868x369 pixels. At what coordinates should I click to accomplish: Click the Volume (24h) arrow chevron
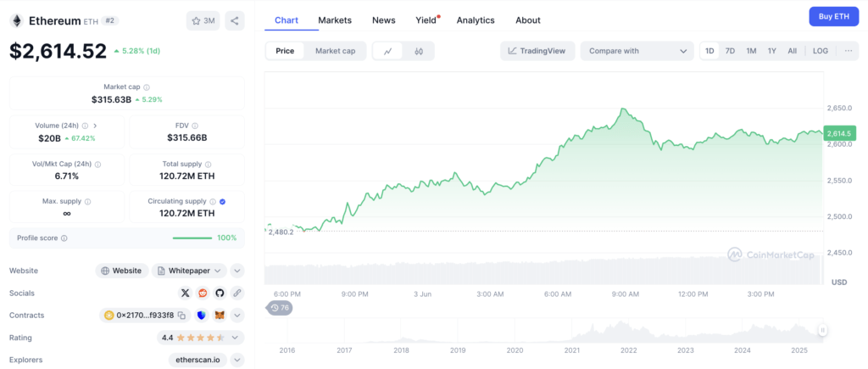pyautogui.click(x=95, y=126)
